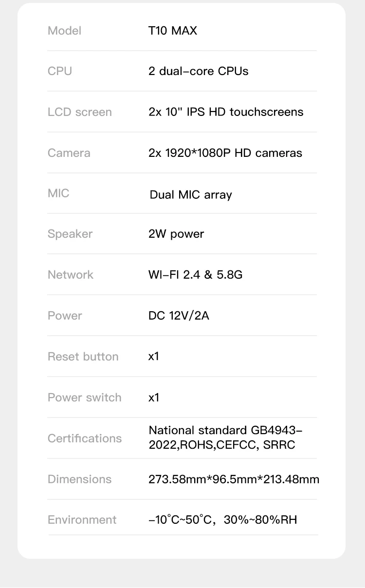Click the "Dual MIC array" text
The height and width of the screenshot is (588, 365).
tap(191, 195)
